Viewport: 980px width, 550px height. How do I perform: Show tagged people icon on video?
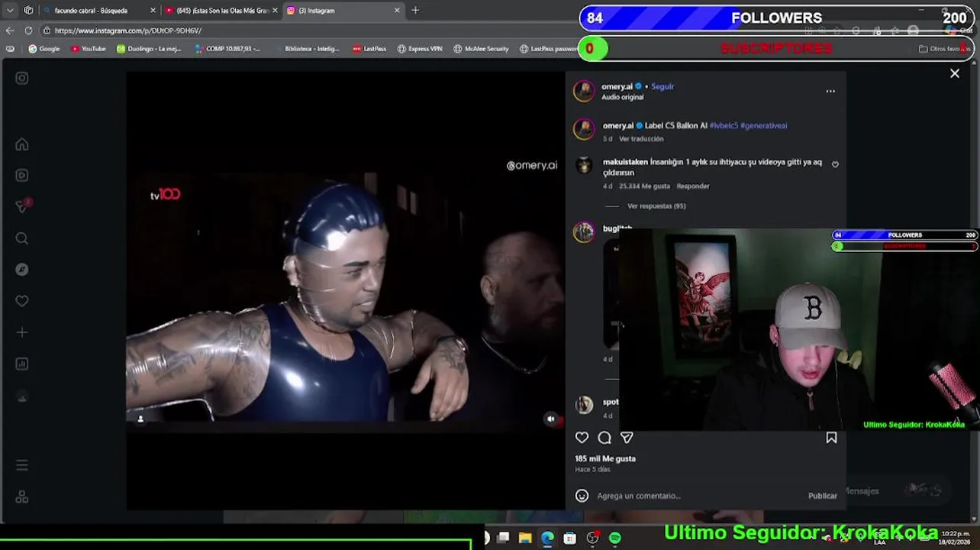click(140, 419)
